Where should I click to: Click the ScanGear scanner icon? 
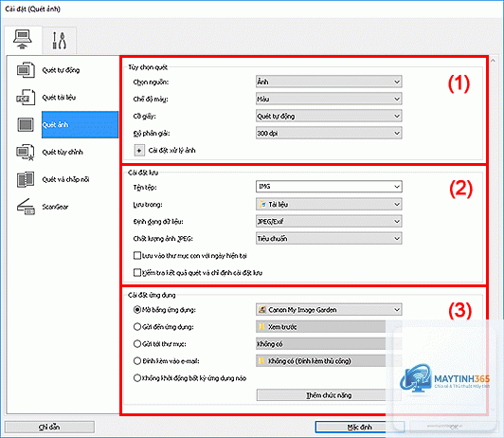tap(26, 207)
